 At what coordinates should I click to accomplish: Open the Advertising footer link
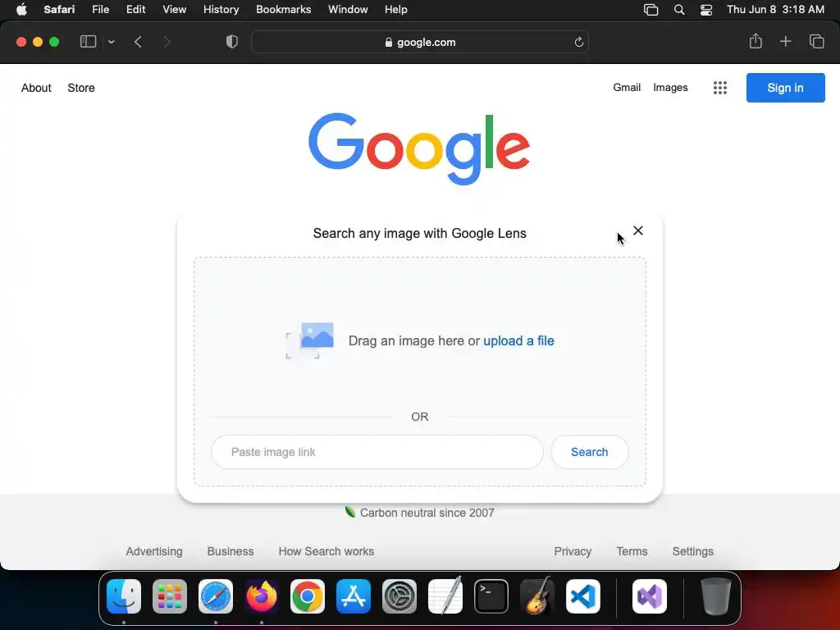coord(154,551)
